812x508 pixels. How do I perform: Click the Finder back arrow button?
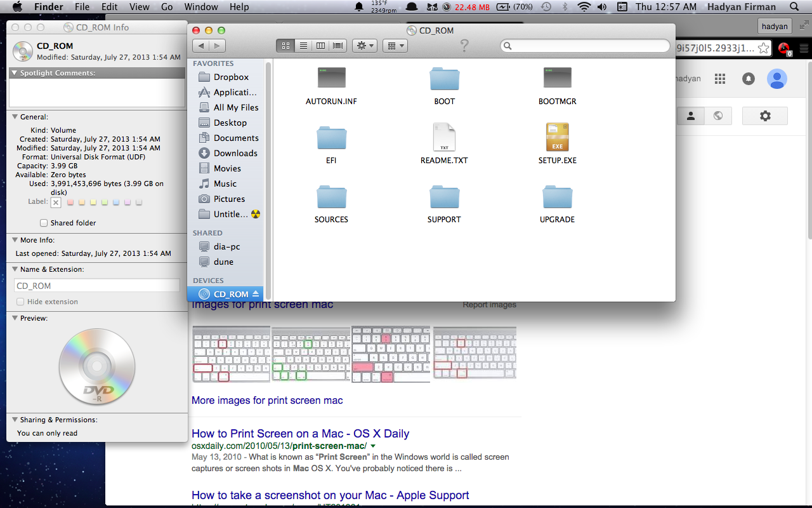[x=201, y=46]
